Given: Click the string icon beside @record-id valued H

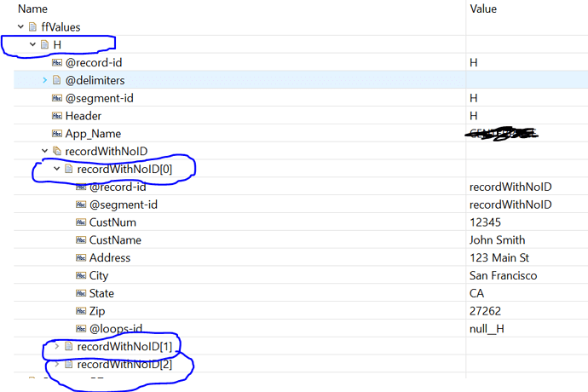Looking at the screenshot, I should tap(57, 63).
